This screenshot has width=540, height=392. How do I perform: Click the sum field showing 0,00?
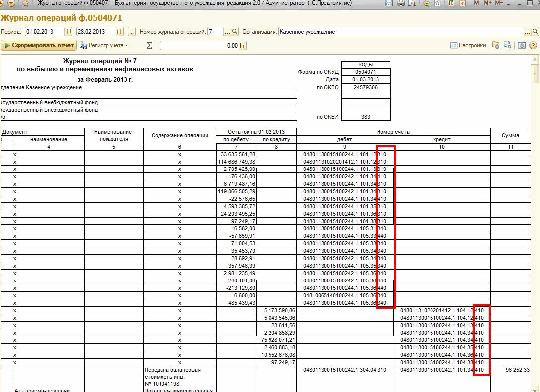[x=200, y=46]
